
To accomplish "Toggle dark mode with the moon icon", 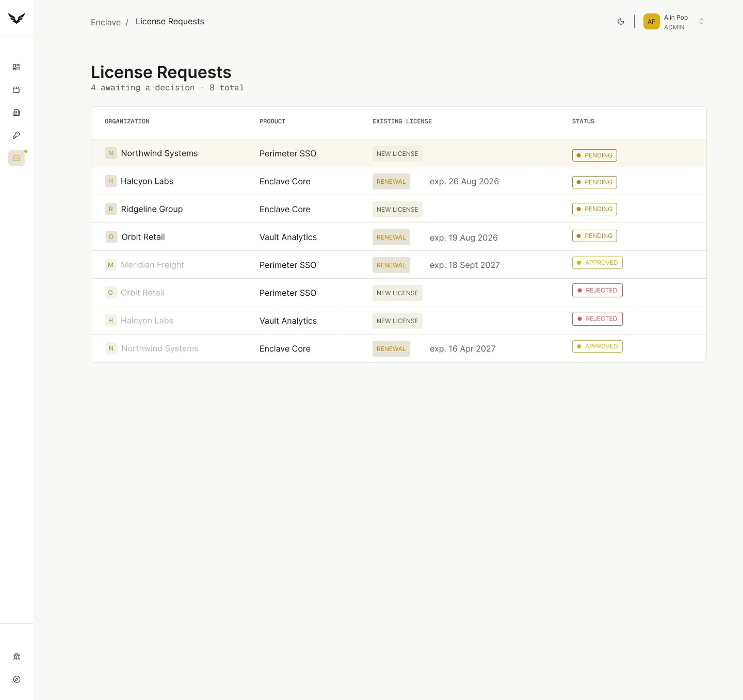I will coord(621,22).
